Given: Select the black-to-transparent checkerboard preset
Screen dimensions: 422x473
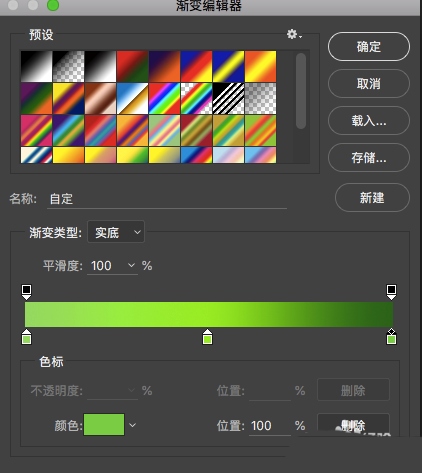Looking at the screenshot, I should coord(68,66).
